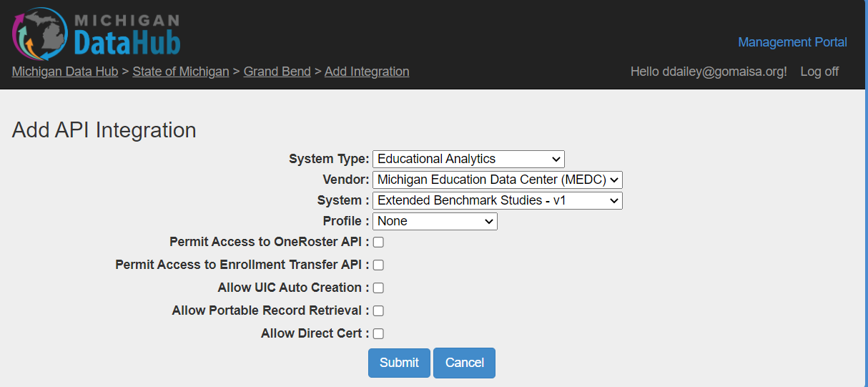The height and width of the screenshot is (387, 868).
Task: Tick Allow Portable Record Retrieval checkbox
Action: pyautogui.click(x=378, y=311)
